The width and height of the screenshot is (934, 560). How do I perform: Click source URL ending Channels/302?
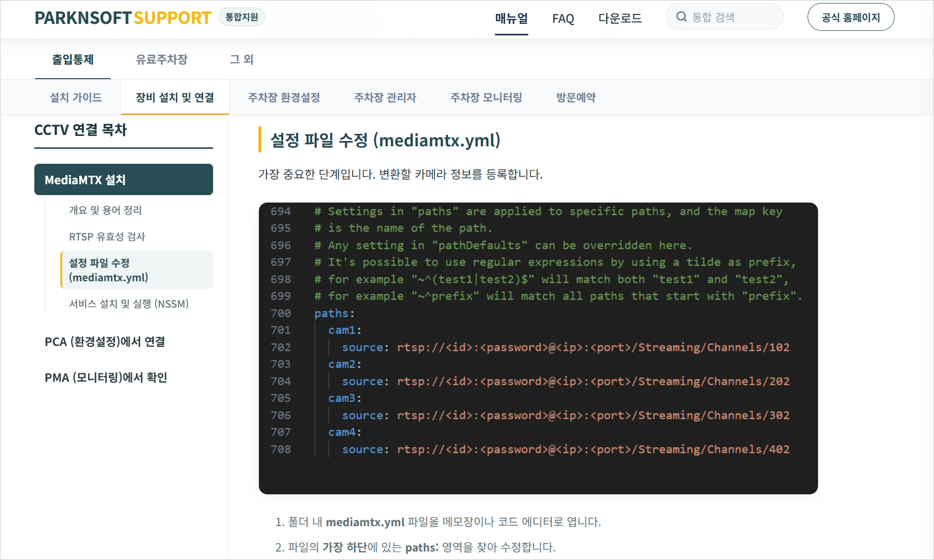pyautogui.click(x=593, y=415)
